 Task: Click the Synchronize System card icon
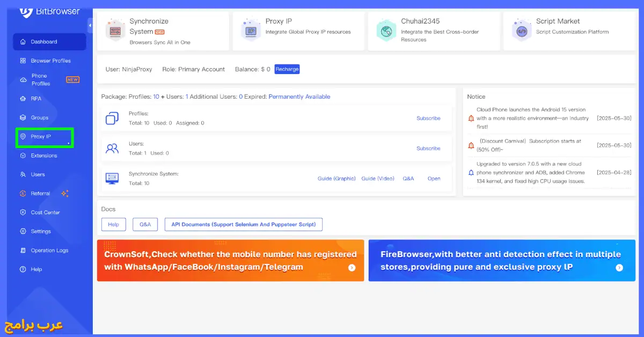[x=115, y=31]
